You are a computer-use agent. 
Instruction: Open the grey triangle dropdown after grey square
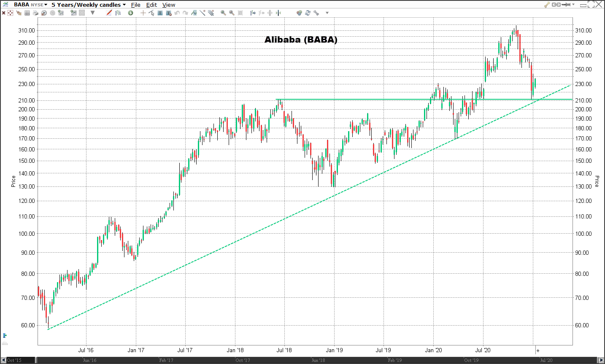pyautogui.click(x=92, y=13)
